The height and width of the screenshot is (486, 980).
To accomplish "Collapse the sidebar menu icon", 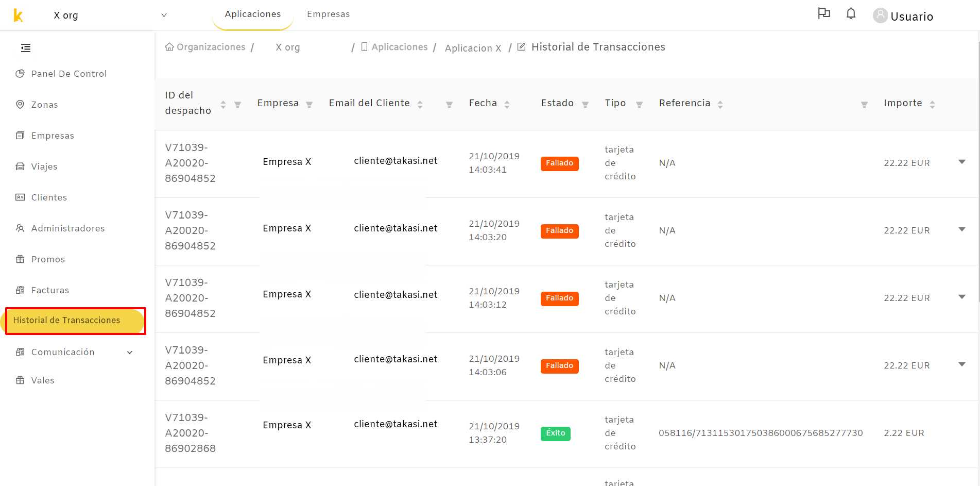I will click(x=26, y=48).
